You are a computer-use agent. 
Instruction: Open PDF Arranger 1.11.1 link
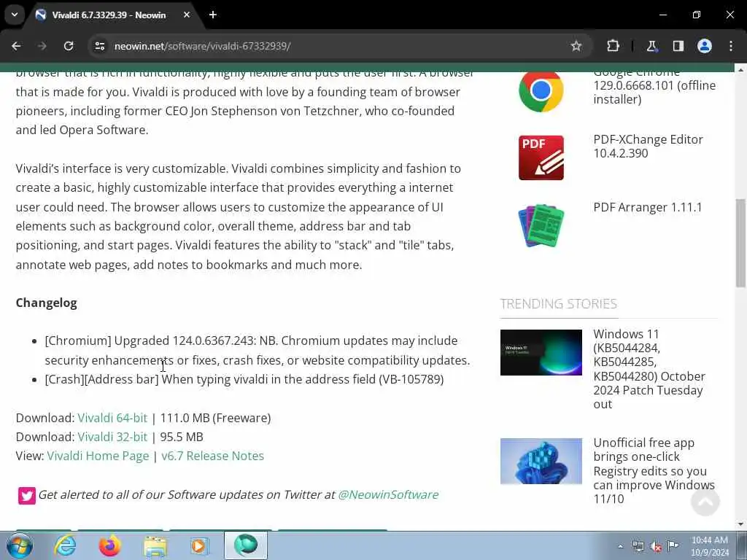[x=648, y=207]
